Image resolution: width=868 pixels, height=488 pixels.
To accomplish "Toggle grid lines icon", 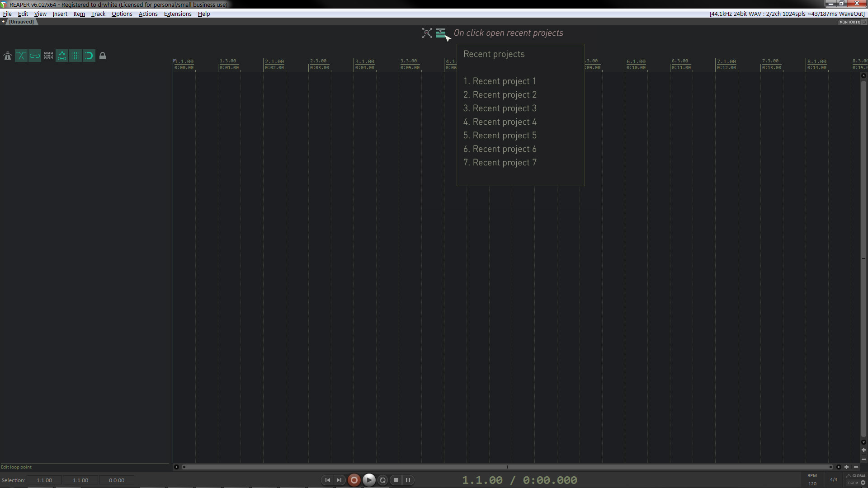I will pos(75,56).
